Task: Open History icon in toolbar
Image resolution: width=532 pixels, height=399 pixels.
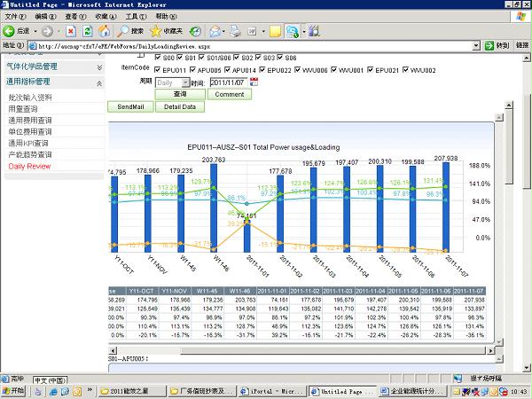Action: pyautogui.click(x=195, y=32)
